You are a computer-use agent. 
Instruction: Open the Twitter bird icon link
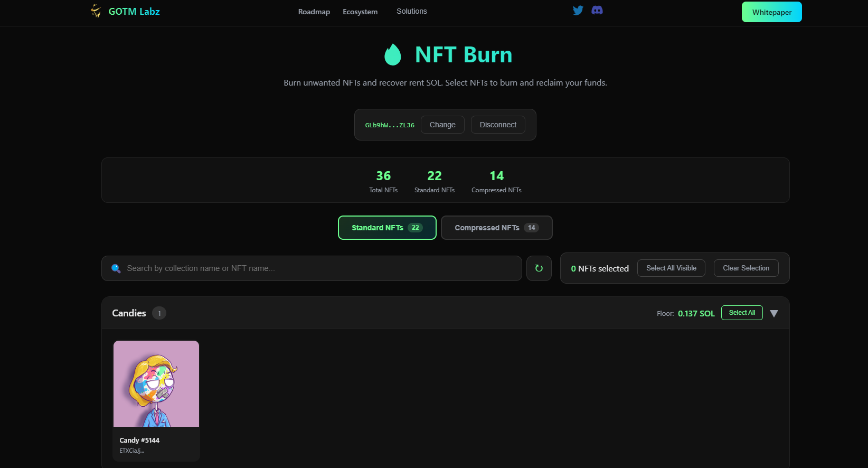pyautogui.click(x=578, y=11)
